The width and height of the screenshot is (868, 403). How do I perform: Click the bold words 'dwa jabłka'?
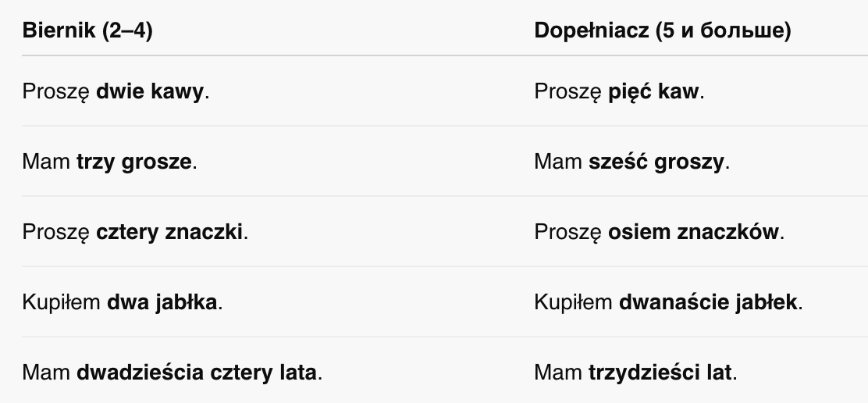click(162, 302)
